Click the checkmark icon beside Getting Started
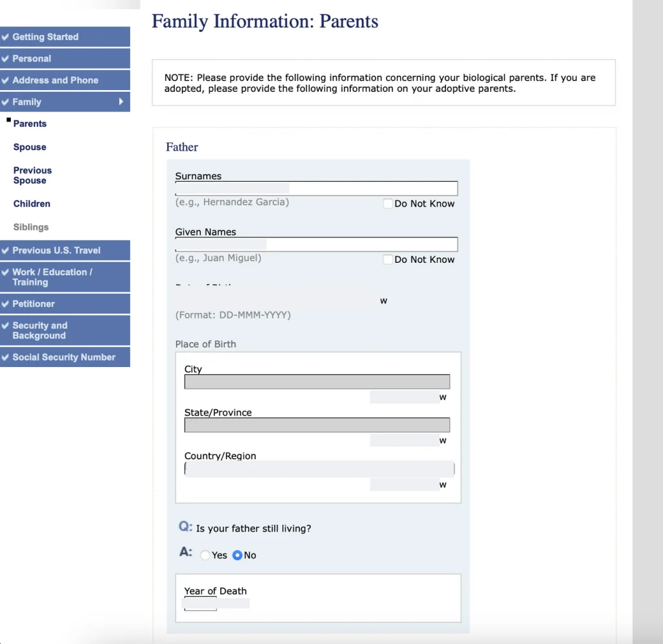This screenshot has height=644, width=663. (5, 37)
